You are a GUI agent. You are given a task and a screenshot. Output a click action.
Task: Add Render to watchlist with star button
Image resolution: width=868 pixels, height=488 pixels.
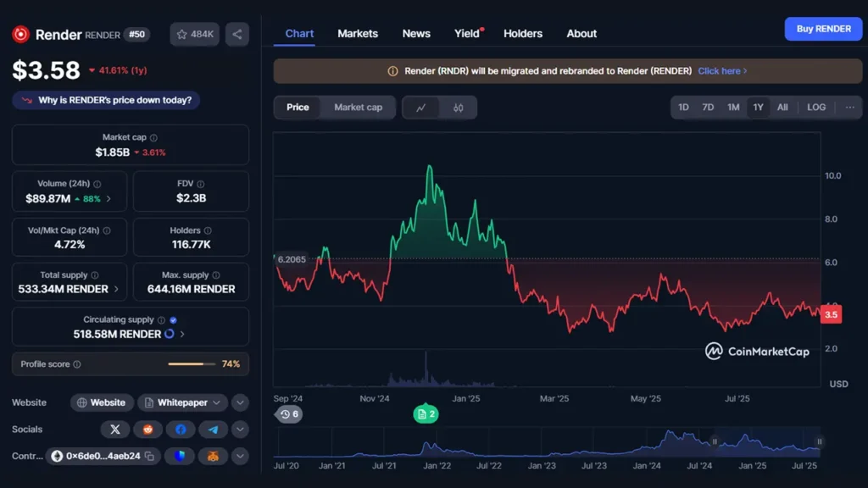click(x=195, y=34)
